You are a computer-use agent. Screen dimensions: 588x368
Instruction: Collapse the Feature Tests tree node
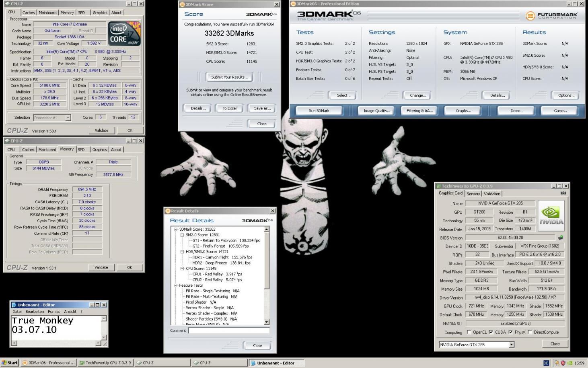coord(175,285)
